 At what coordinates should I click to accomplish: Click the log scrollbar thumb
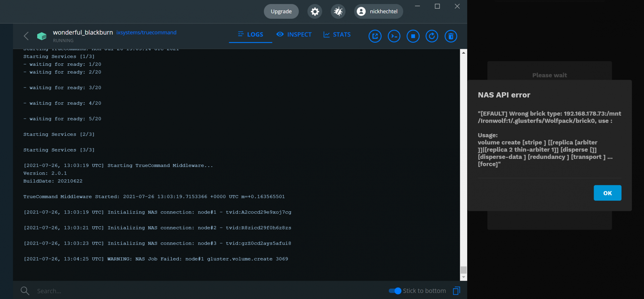point(464,270)
